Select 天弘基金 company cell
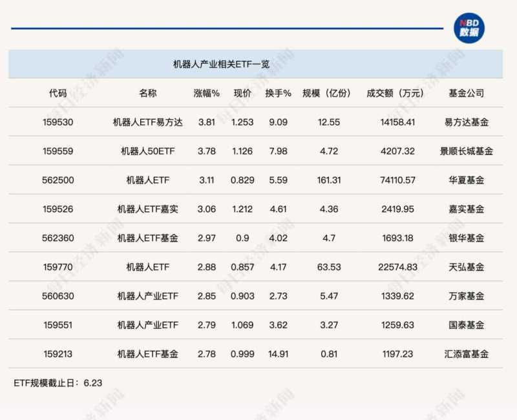This screenshot has width=517, height=420. click(x=466, y=267)
